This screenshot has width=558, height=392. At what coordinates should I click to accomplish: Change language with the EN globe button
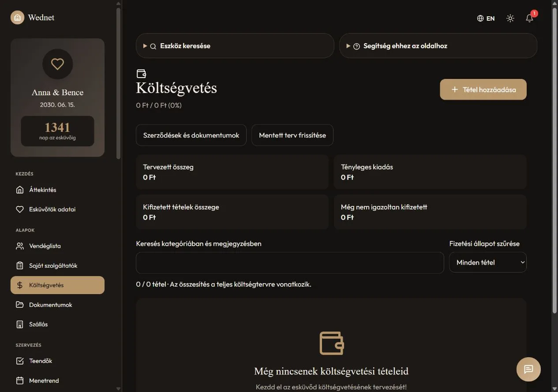[x=486, y=18]
